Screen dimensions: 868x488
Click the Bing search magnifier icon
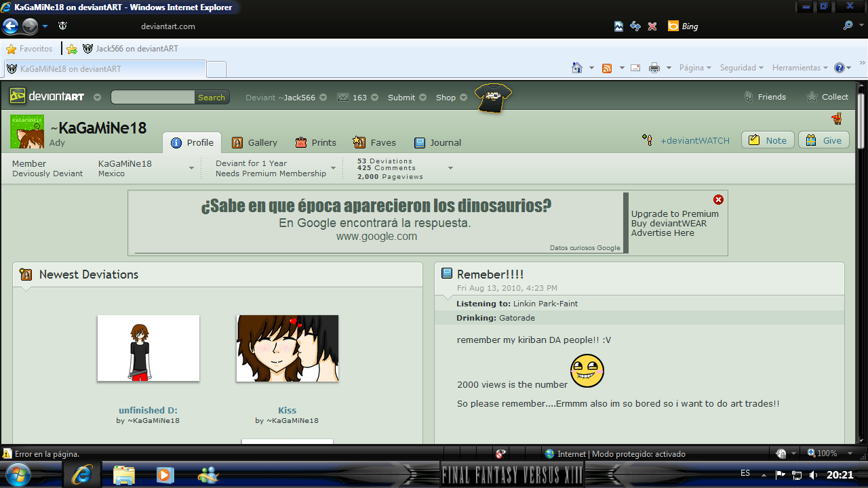coord(848,26)
